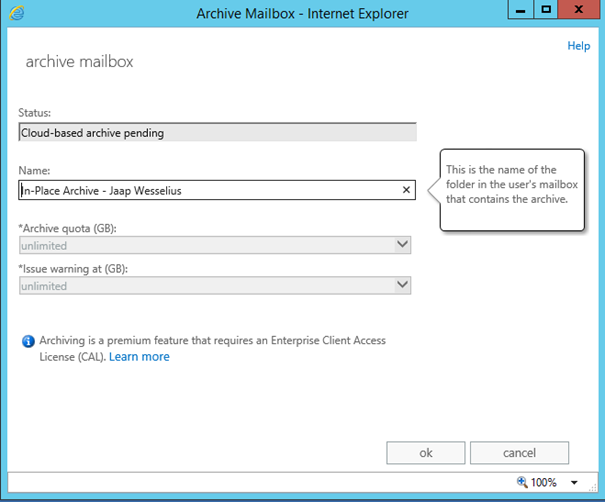Image resolution: width=605 pixels, height=502 pixels.
Task: Expand the Issue warning at (GB) dropdown
Action: tap(402, 285)
